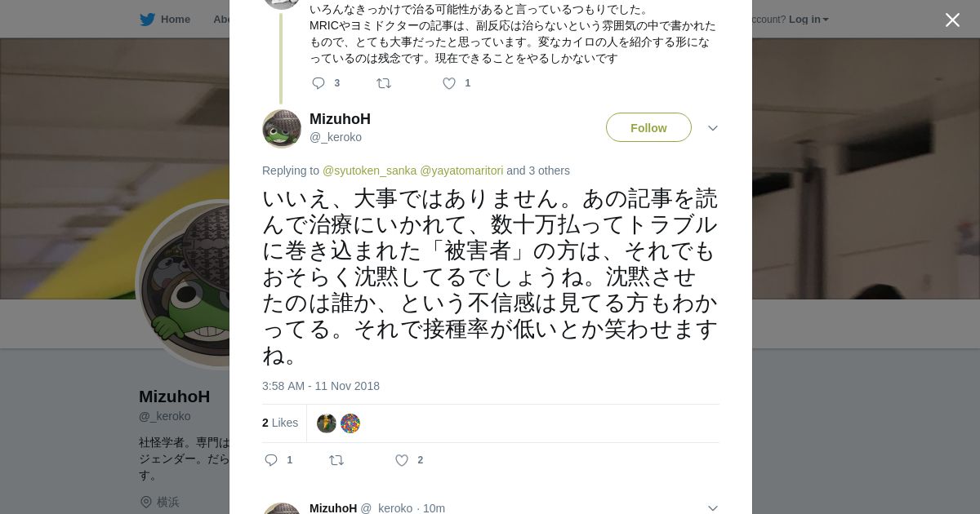The width and height of the screenshot is (980, 514).
Task: Open second liker's colorful avatar
Action: [x=350, y=423]
